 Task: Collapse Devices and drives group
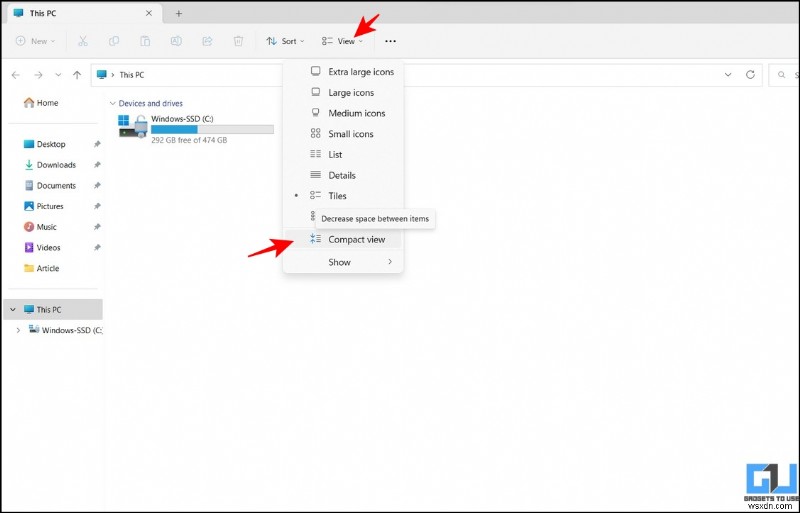tap(112, 104)
